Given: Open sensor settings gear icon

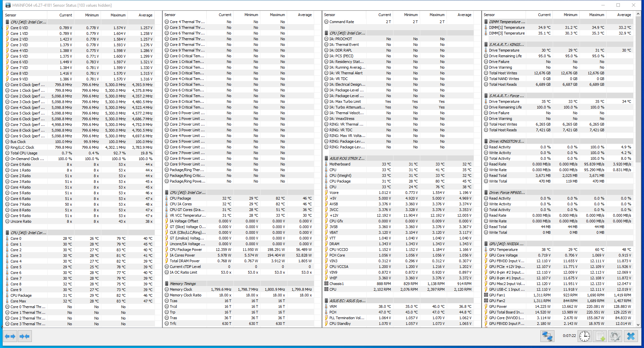Looking at the screenshot, I should [x=615, y=336].
